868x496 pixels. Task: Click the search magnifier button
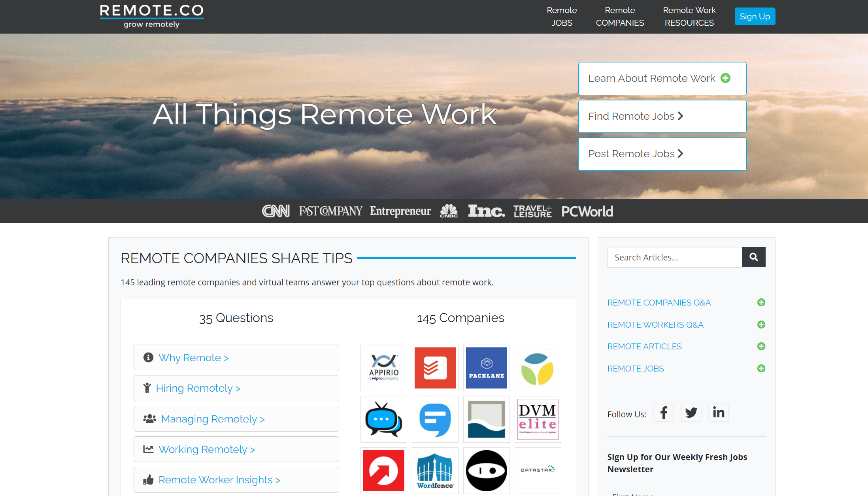point(753,257)
